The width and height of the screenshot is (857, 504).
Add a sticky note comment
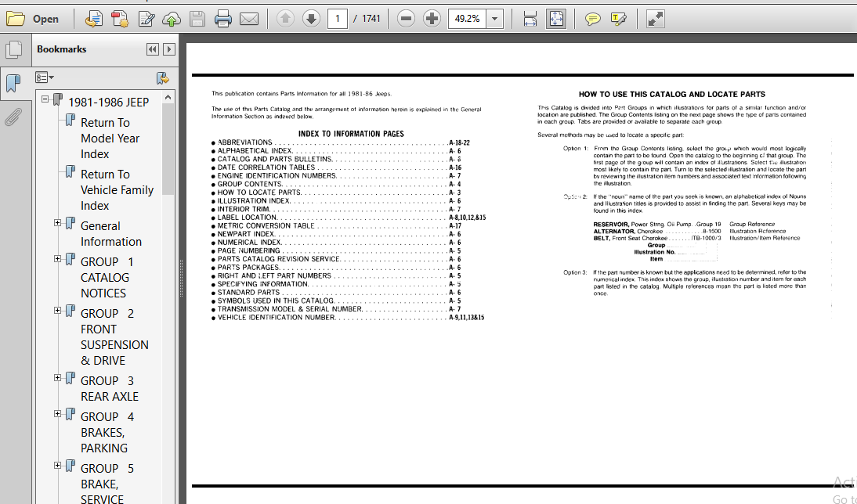[x=592, y=19]
